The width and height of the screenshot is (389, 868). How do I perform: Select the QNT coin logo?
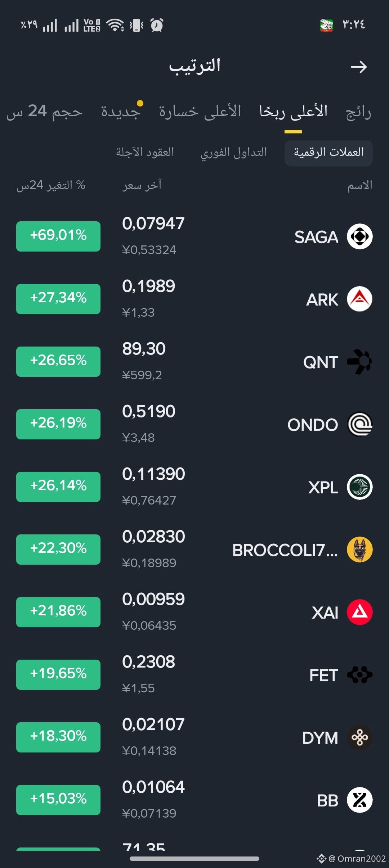[359, 362]
